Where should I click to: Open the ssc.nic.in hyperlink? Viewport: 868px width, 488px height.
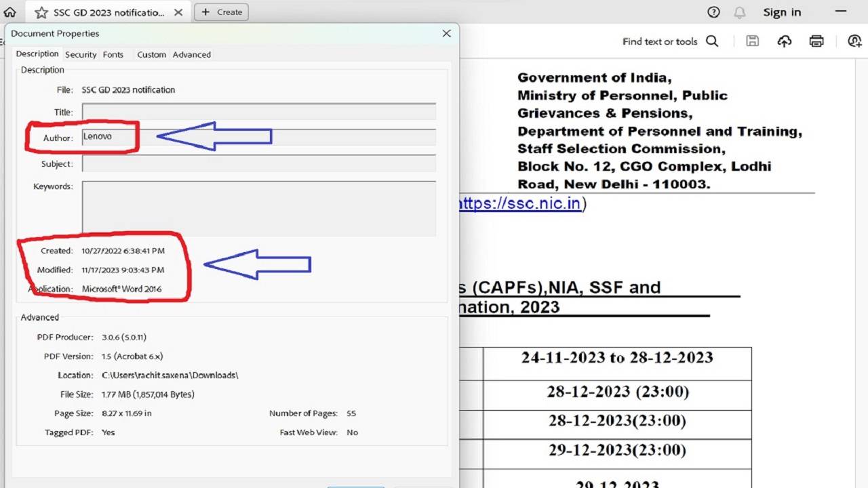(x=519, y=203)
